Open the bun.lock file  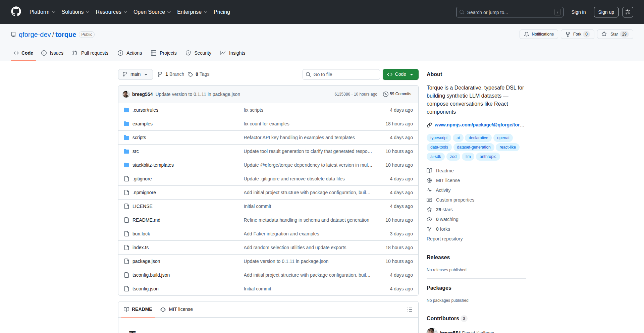(141, 234)
